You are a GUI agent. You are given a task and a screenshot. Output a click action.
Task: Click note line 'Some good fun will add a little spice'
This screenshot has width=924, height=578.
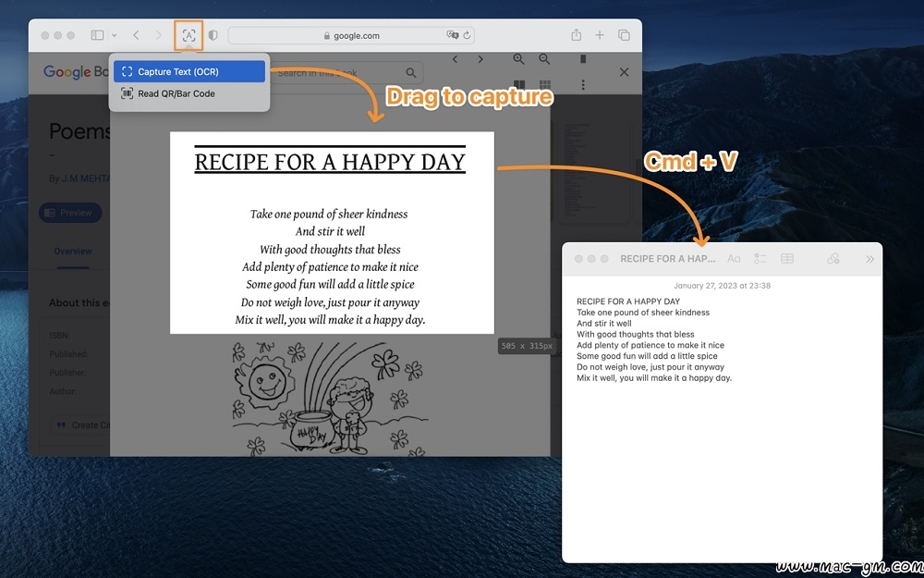tap(647, 356)
